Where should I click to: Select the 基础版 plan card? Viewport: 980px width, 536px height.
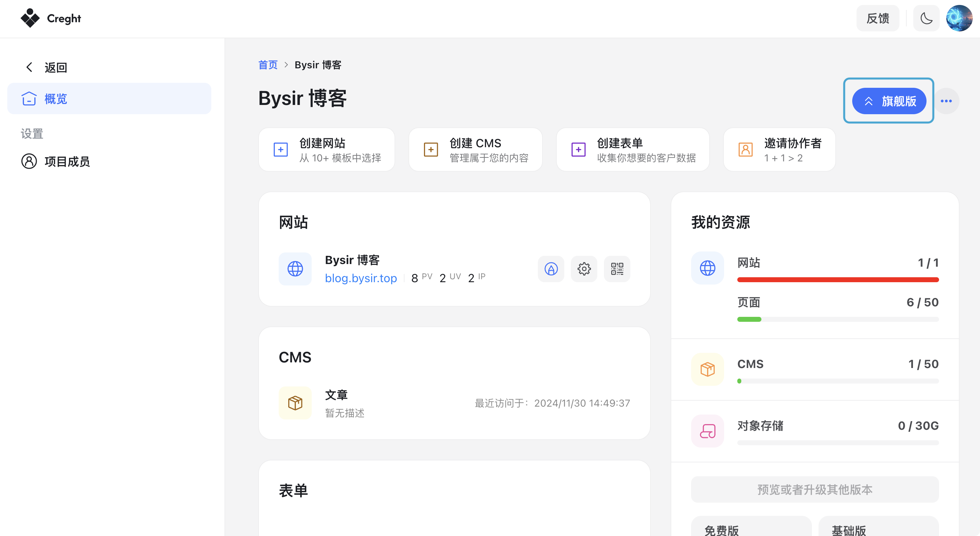878,526
